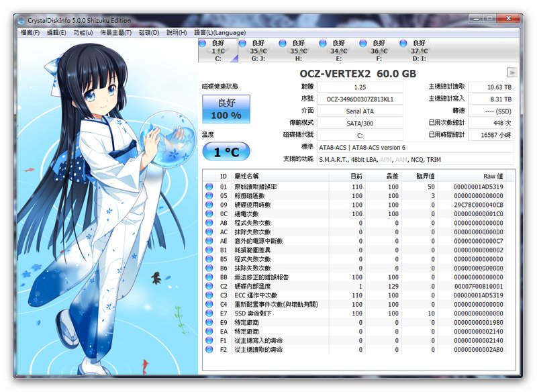Switch to the E: disk tab
Screen dimensions: 537x392
tap(339, 50)
